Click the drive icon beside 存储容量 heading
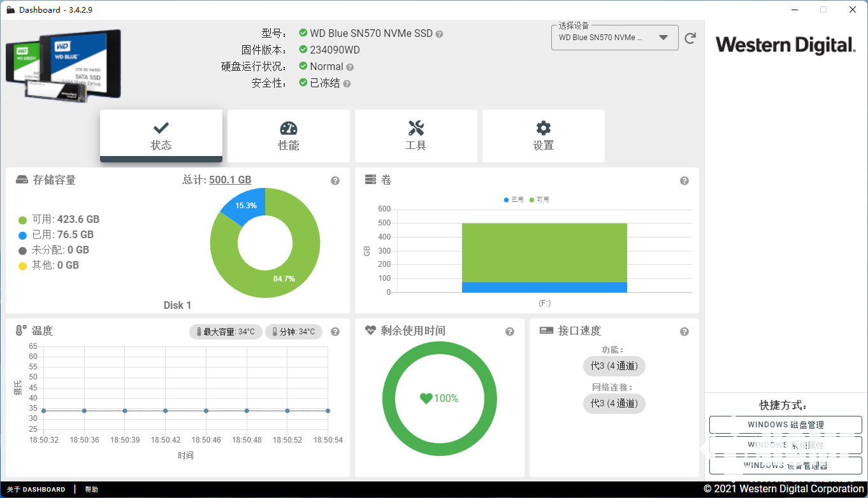This screenshot has height=498, width=868. coord(22,180)
